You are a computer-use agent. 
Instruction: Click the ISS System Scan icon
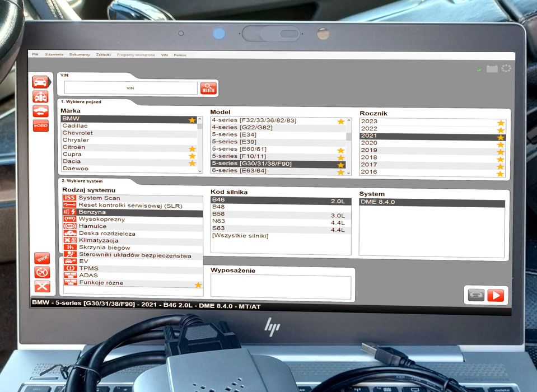click(x=69, y=198)
